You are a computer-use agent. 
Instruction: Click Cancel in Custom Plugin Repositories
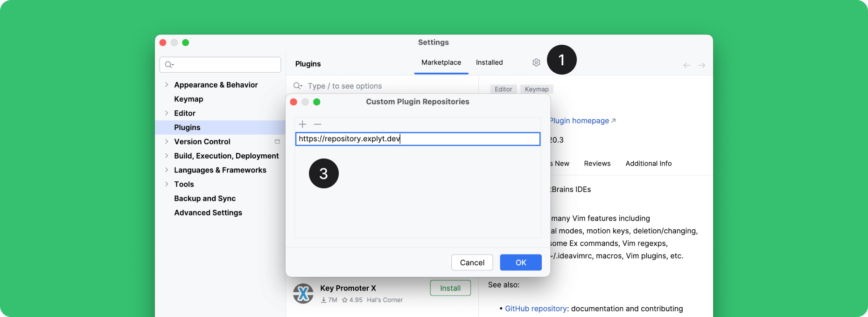tap(472, 262)
